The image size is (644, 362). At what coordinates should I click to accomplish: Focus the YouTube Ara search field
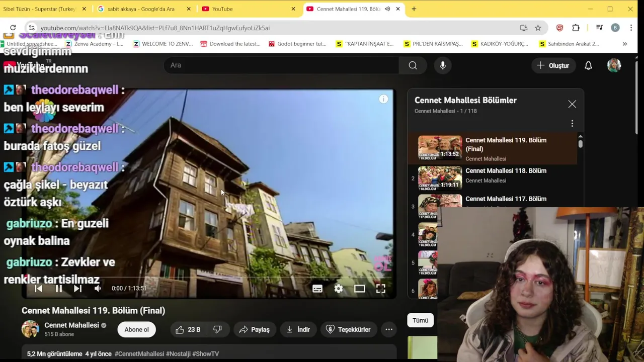click(x=282, y=65)
